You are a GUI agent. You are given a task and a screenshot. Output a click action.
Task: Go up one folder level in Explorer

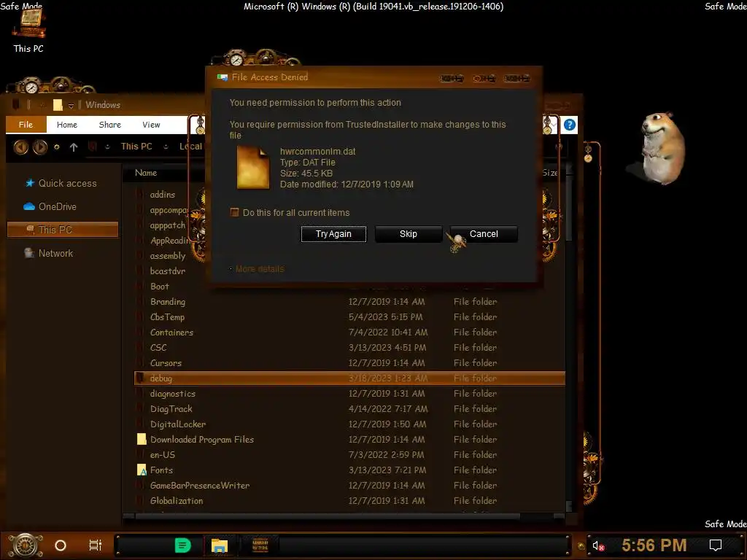pyautogui.click(x=74, y=147)
